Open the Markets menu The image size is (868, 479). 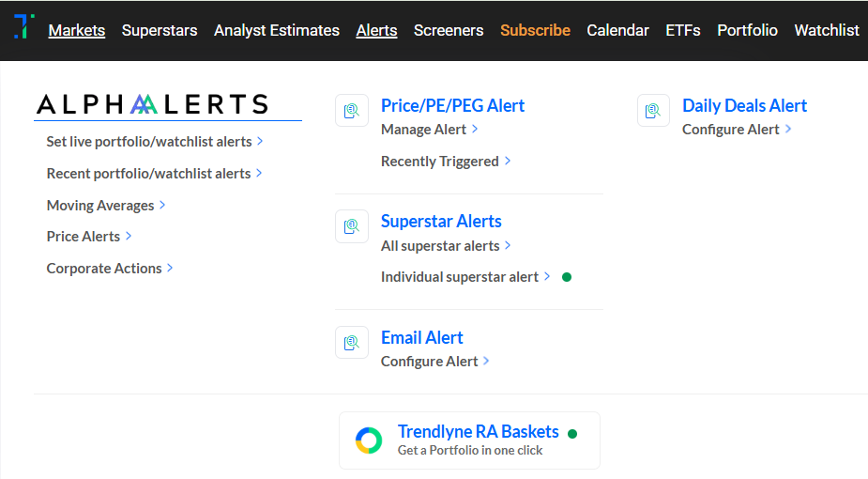pyautogui.click(x=77, y=30)
